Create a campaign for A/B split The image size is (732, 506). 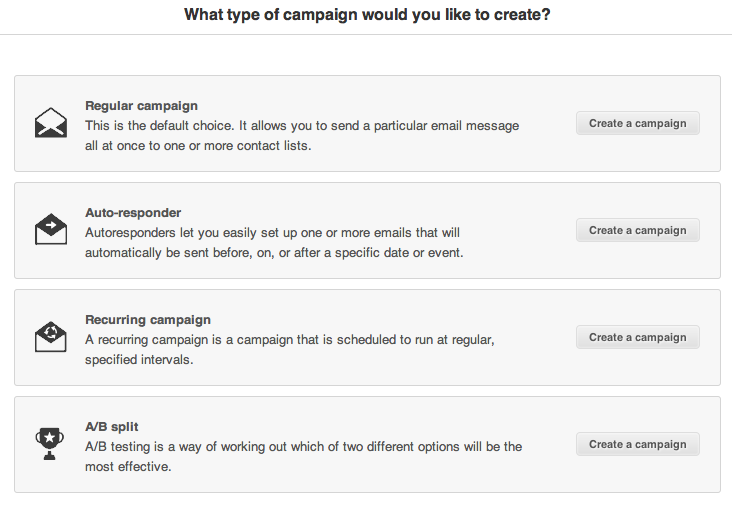click(x=638, y=444)
